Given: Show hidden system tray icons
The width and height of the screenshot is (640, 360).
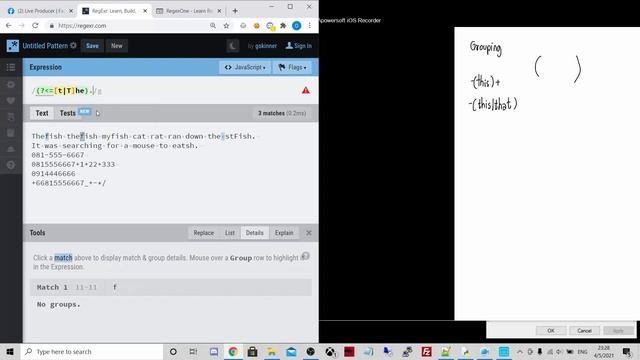Looking at the screenshot, I should click(520, 351).
